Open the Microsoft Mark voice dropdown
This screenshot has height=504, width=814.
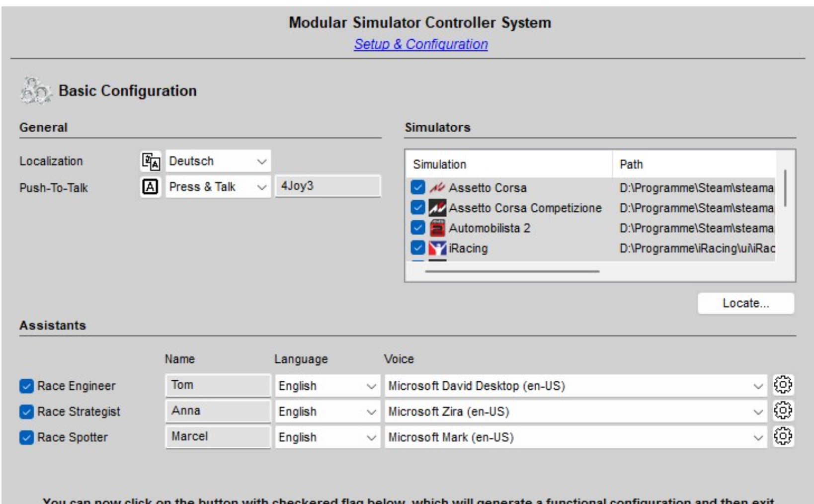click(x=576, y=438)
